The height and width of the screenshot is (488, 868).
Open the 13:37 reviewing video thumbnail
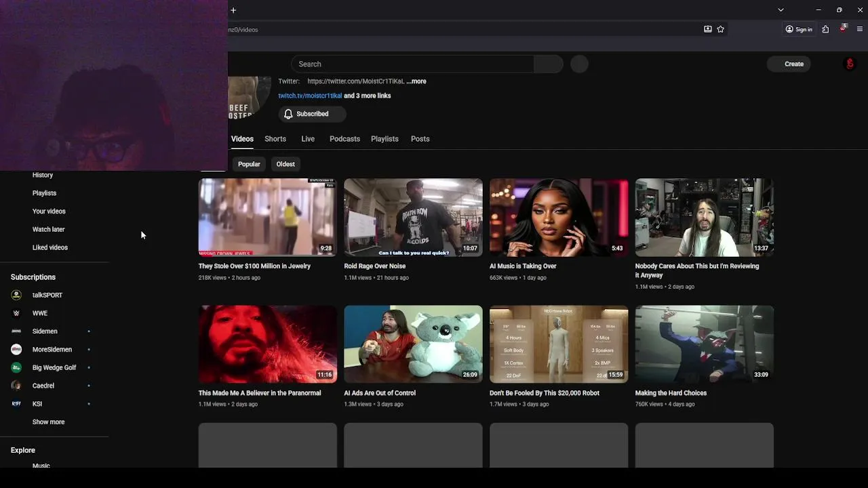(x=704, y=217)
